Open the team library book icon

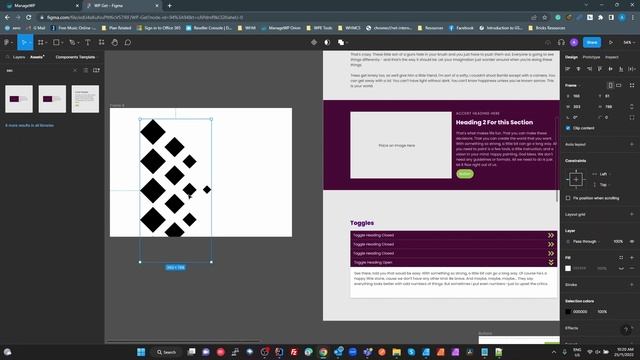tap(96, 71)
